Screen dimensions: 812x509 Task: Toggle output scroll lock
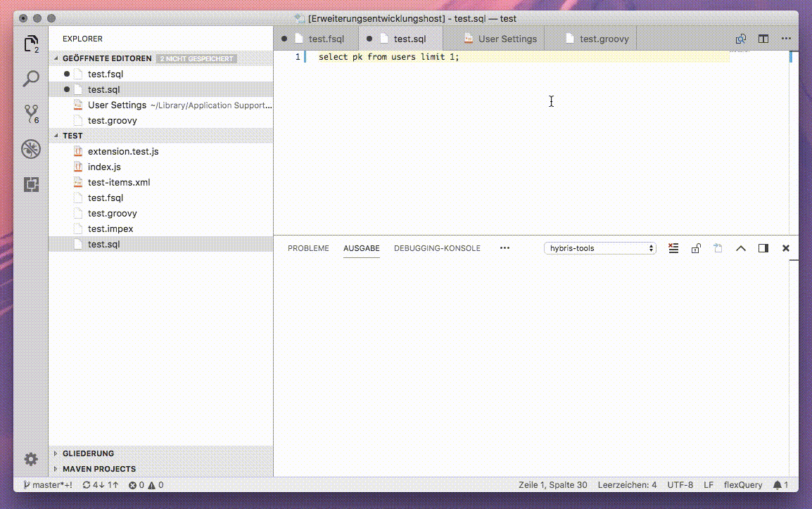[695, 248]
